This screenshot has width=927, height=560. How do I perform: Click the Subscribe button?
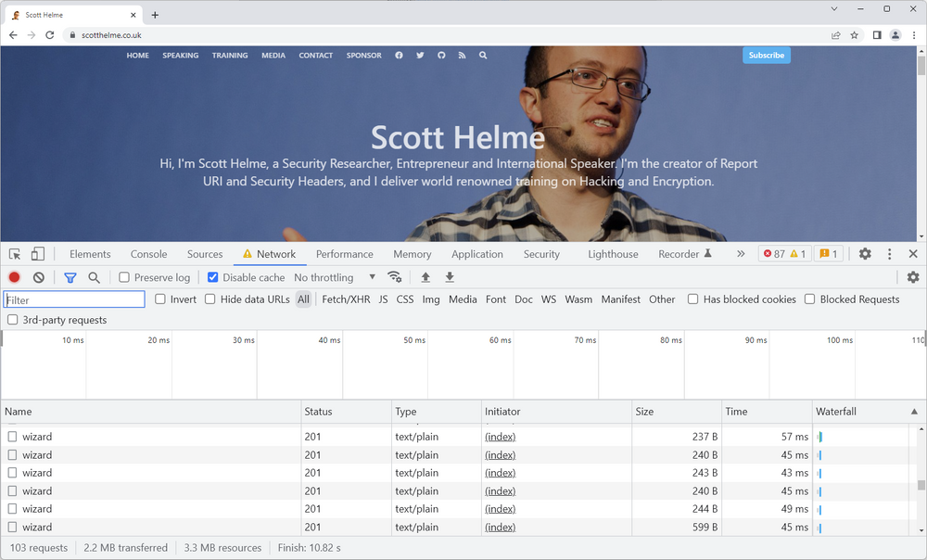pyautogui.click(x=766, y=55)
